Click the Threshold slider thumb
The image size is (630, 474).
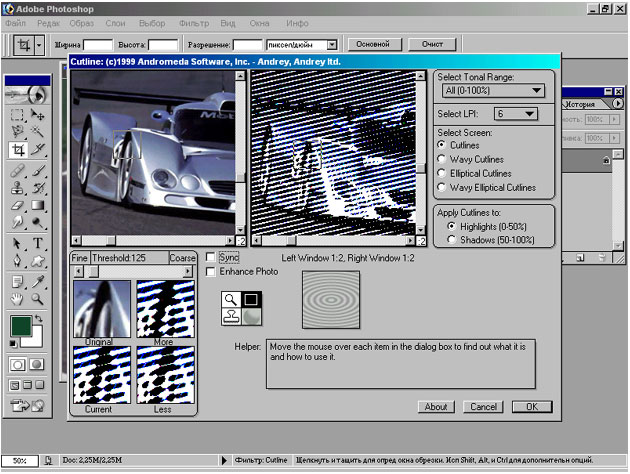tap(94, 272)
